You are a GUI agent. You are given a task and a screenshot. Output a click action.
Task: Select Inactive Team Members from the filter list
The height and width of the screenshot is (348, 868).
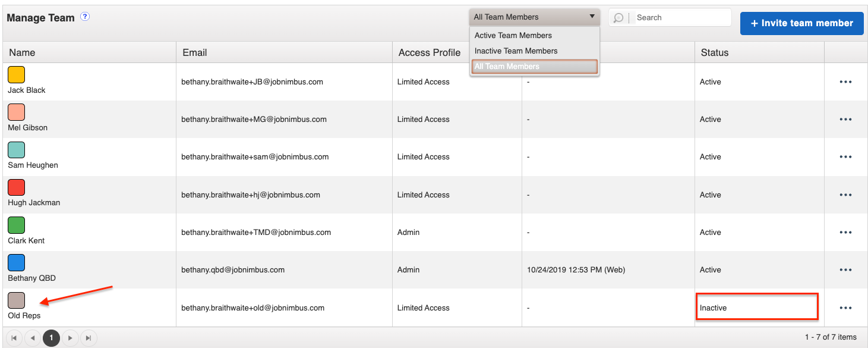(516, 51)
